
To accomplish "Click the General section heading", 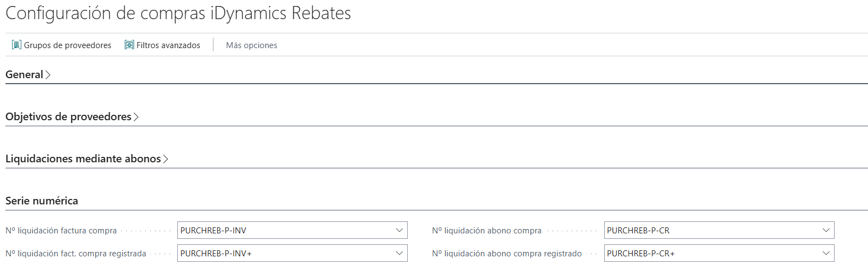I will tap(24, 75).
